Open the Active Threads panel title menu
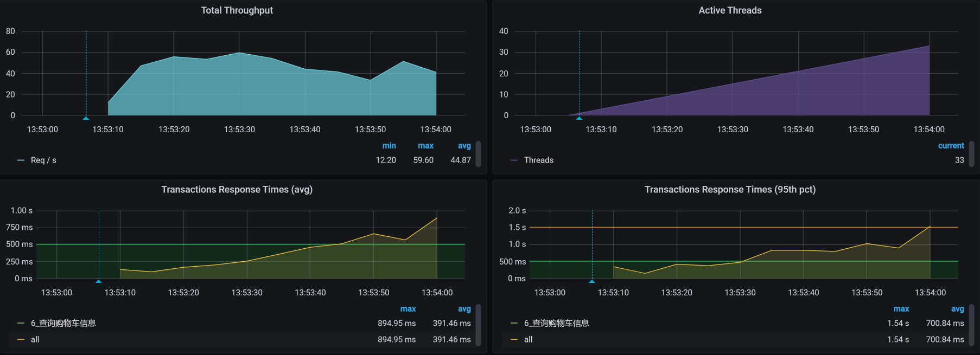The width and height of the screenshot is (980, 355). (730, 10)
